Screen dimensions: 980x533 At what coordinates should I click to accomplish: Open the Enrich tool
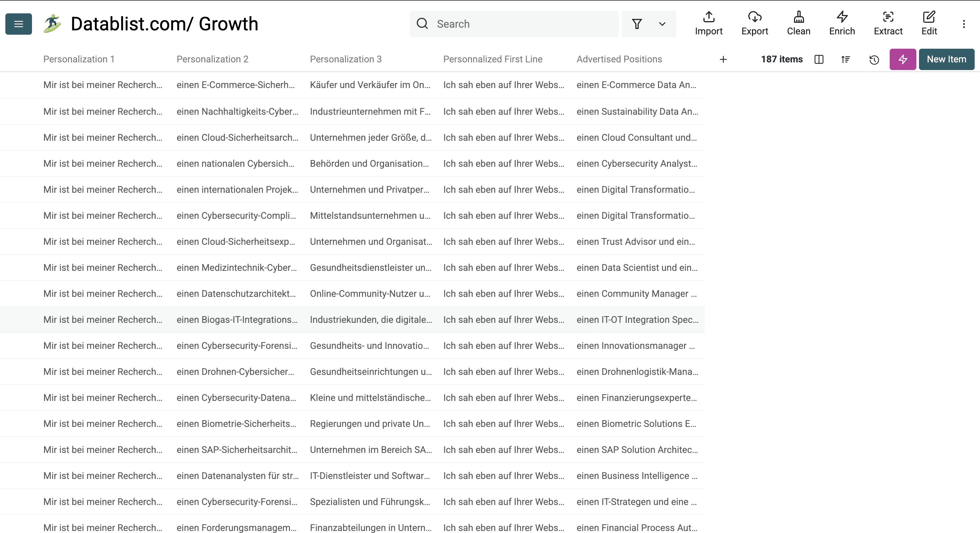(x=842, y=24)
